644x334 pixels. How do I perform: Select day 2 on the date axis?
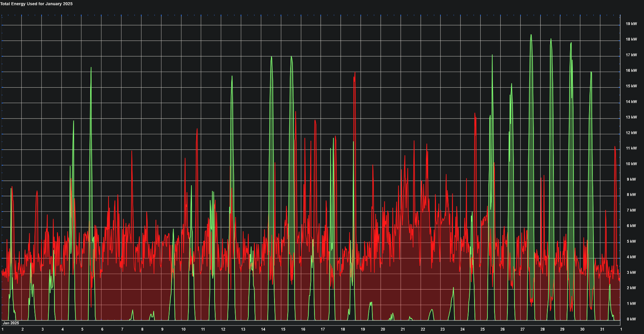tap(23, 329)
